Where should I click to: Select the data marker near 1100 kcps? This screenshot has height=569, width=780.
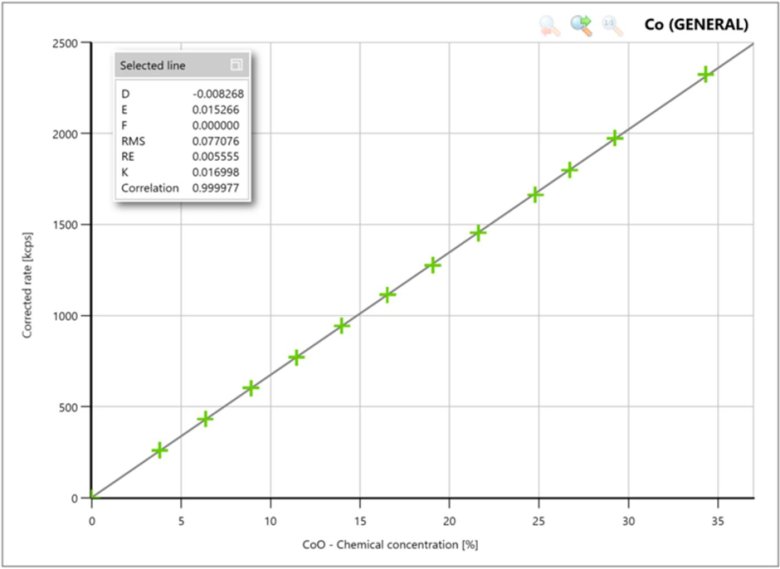tap(388, 295)
